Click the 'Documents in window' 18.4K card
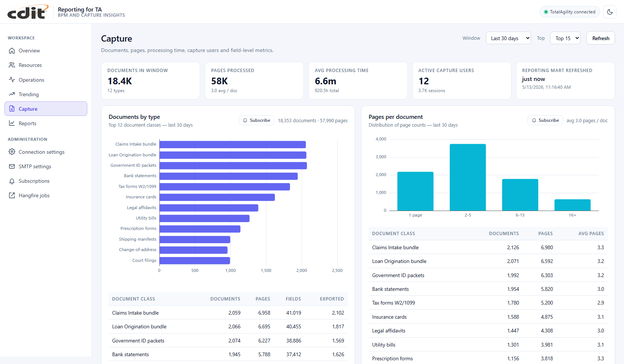Image resolution: width=624 pixels, height=364 pixels. click(x=150, y=81)
